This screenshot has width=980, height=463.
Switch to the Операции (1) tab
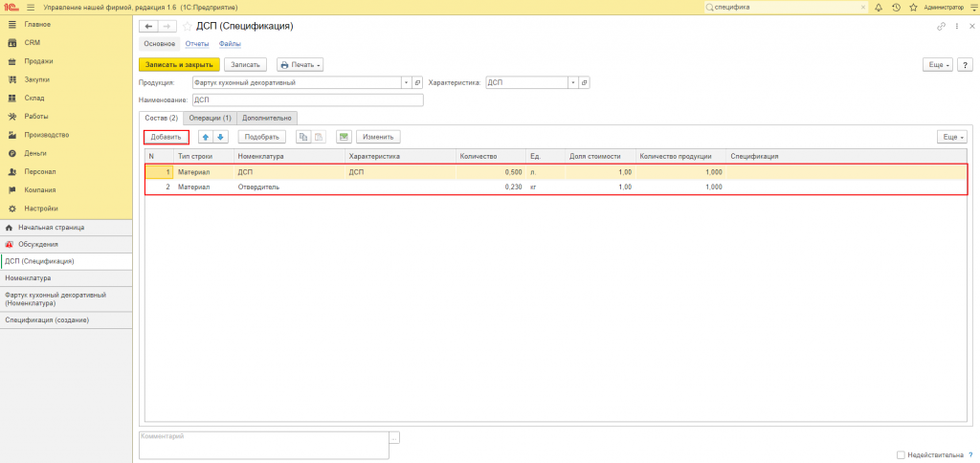pos(210,118)
